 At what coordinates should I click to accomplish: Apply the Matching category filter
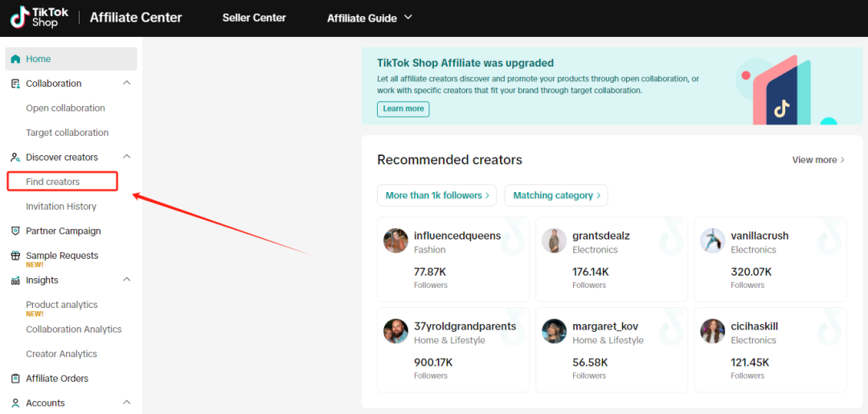(x=555, y=195)
